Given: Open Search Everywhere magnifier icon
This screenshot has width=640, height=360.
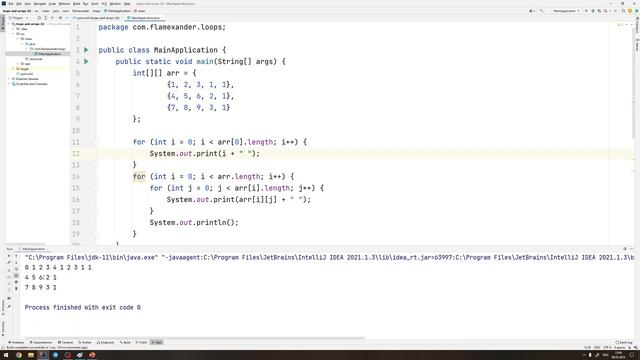Looking at the screenshot, I should [x=623, y=11].
